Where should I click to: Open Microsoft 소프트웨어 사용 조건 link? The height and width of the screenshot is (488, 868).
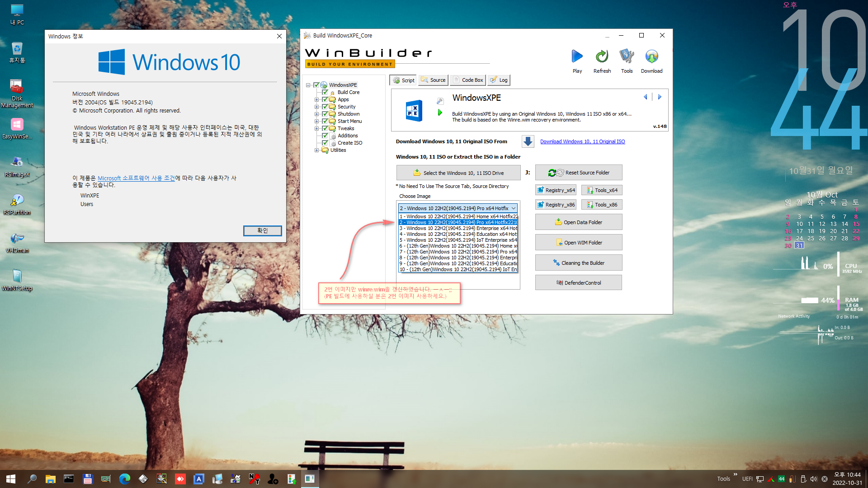(136, 178)
